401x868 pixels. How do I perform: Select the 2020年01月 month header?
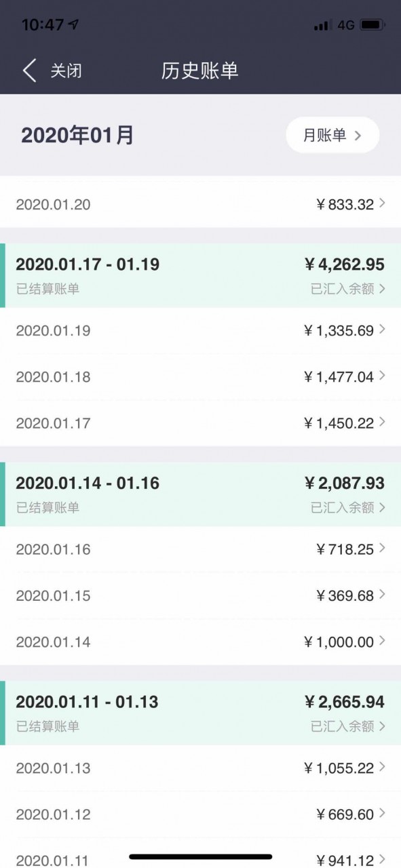77,135
